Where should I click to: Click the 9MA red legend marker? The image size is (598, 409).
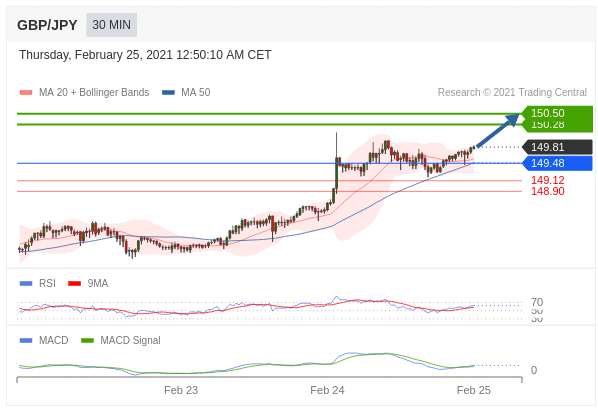tap(74, 283)
